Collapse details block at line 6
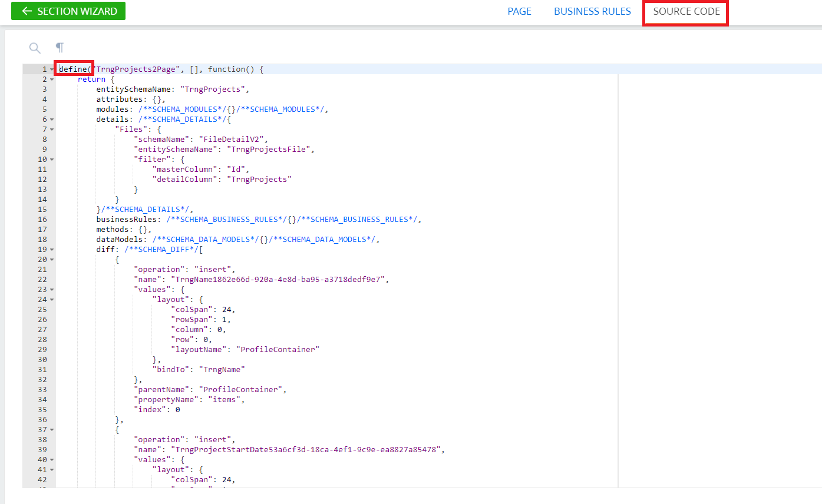822x504 pixels. click(x=52, y=120)
